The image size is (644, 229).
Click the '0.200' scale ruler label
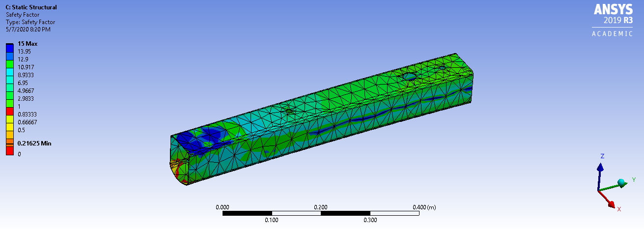point(321,207)
